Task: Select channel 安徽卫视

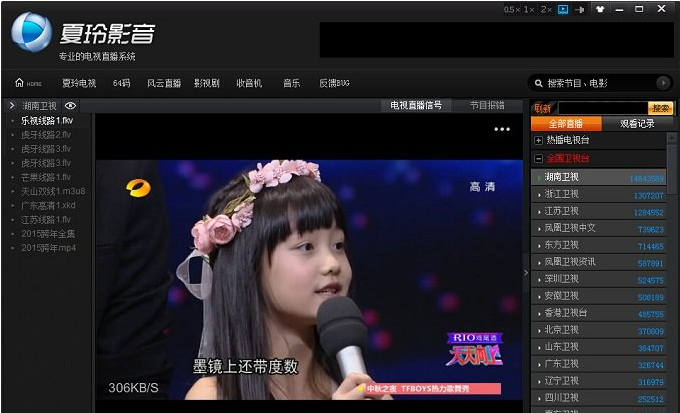Action: pos(598,296)
